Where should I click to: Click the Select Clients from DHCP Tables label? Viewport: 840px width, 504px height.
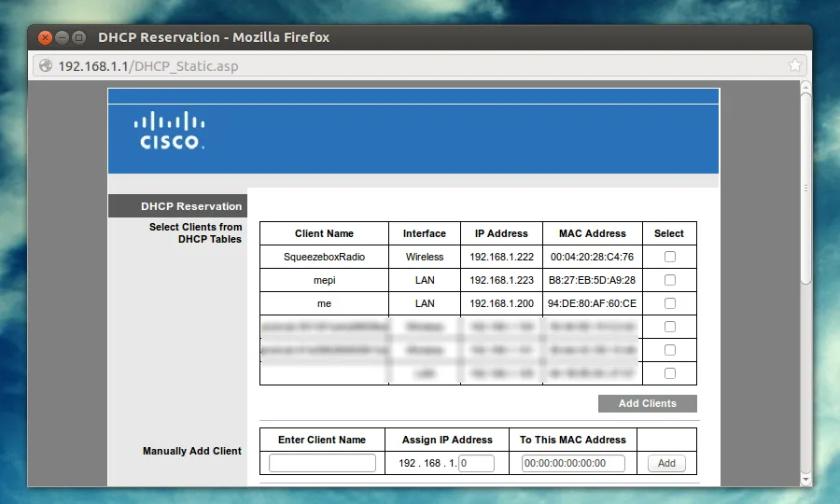(196, 233)
